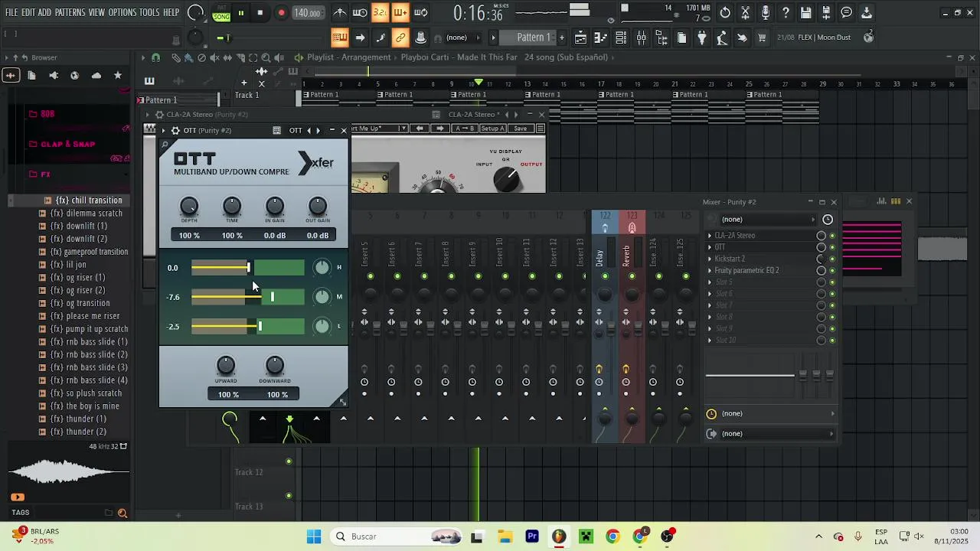Open the browser starred favorites icon

click(118, 75)
